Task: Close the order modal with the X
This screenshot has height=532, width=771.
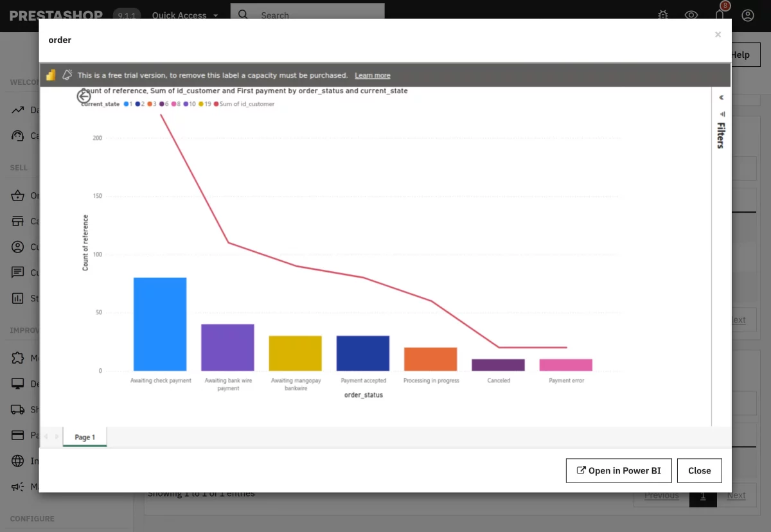Action: pyautogui.click(x=718, y=35)
